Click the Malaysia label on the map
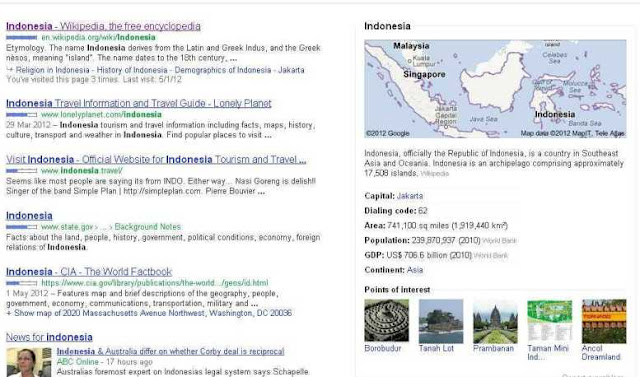The height and width of the screenshot is (377, 640). pos(411,46)
